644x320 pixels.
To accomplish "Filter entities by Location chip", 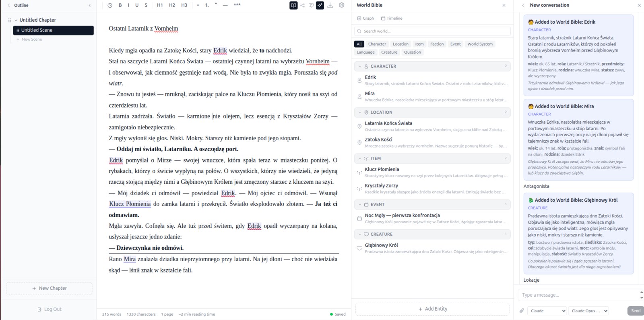I will [x=400, y=44].
